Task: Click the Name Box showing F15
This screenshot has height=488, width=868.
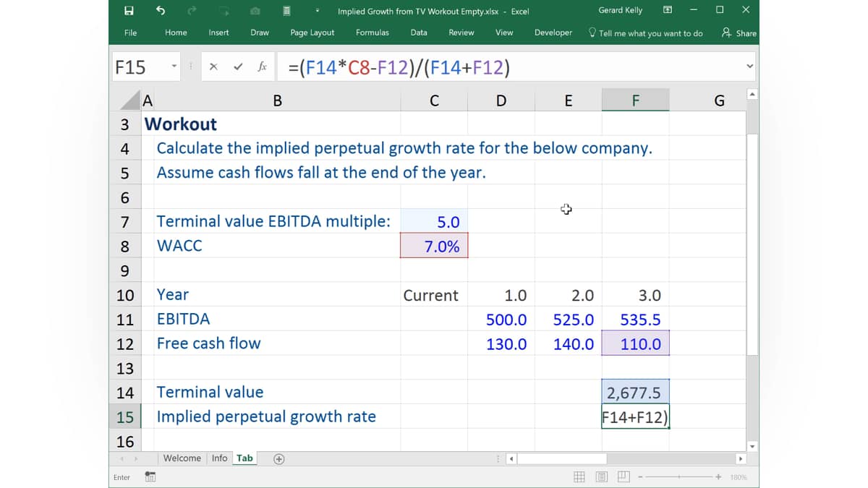Action: click(140, 67)
